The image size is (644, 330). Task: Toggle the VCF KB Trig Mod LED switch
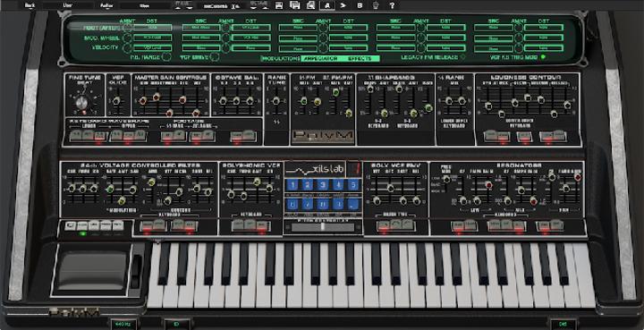pos(543,57)
